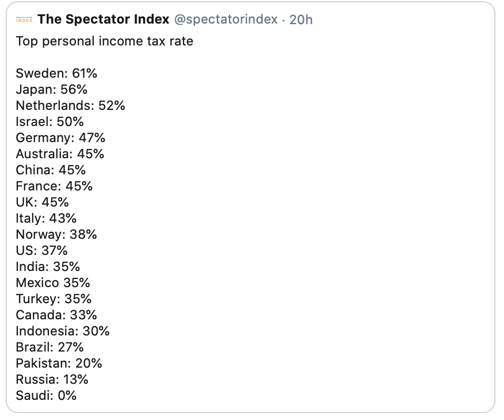Open The Spectator Index profile name
Image resolution: width=504 pixels, height=420 pixels.
click(103, 20)
